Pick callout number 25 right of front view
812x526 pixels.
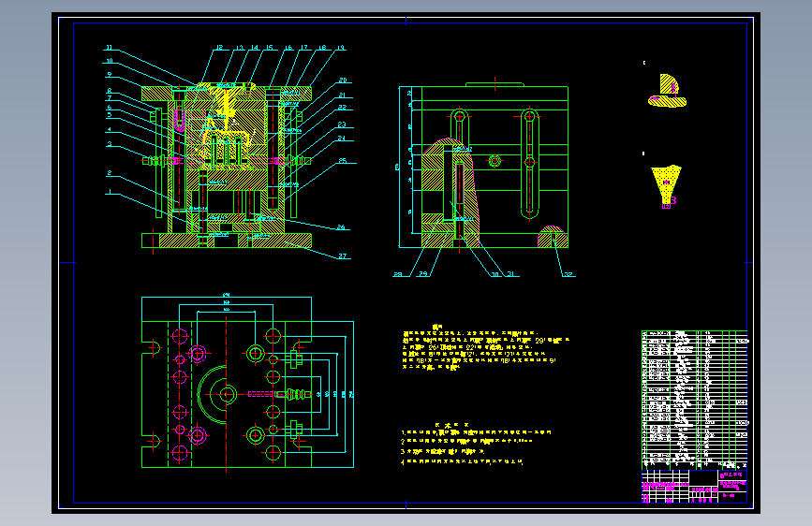tap(342, 161)
